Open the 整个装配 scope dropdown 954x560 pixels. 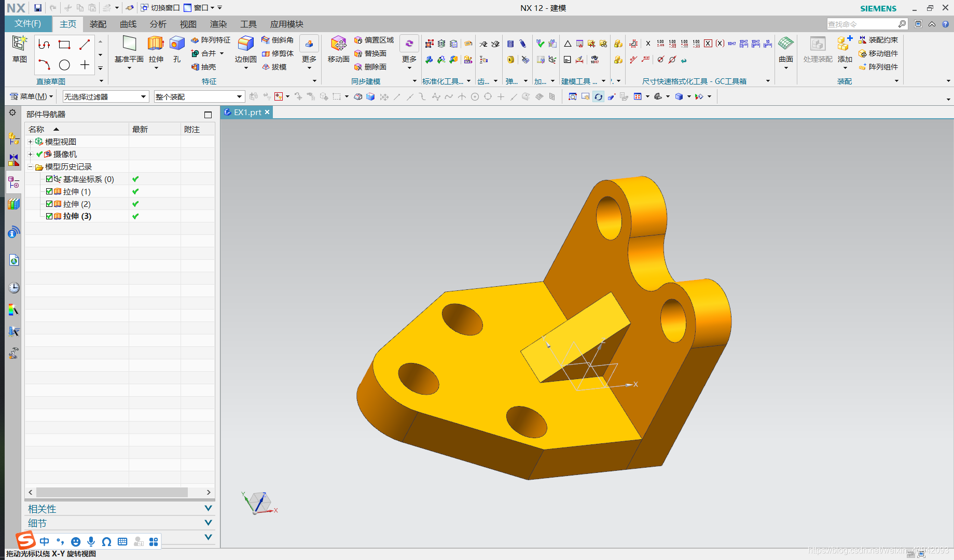click(199, 96)
